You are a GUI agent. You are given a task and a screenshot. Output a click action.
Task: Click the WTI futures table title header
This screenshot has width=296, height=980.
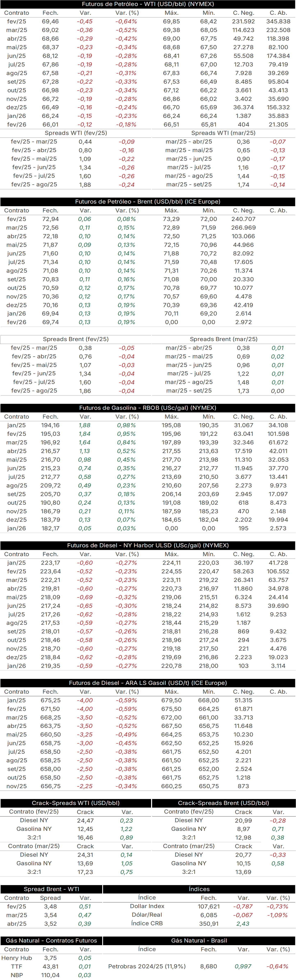(x=148, y=4)
